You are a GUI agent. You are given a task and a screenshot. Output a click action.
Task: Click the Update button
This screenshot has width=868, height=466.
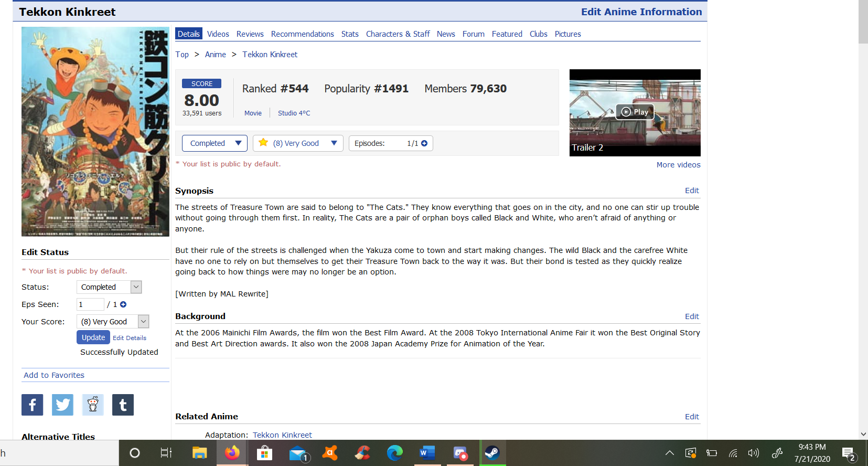point(93,337)
